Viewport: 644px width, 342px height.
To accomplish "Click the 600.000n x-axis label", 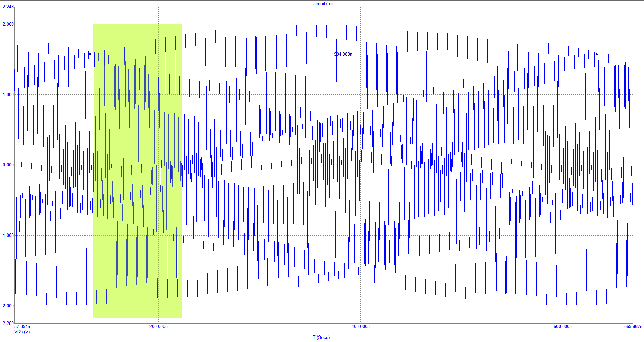I will pos(563,326).
